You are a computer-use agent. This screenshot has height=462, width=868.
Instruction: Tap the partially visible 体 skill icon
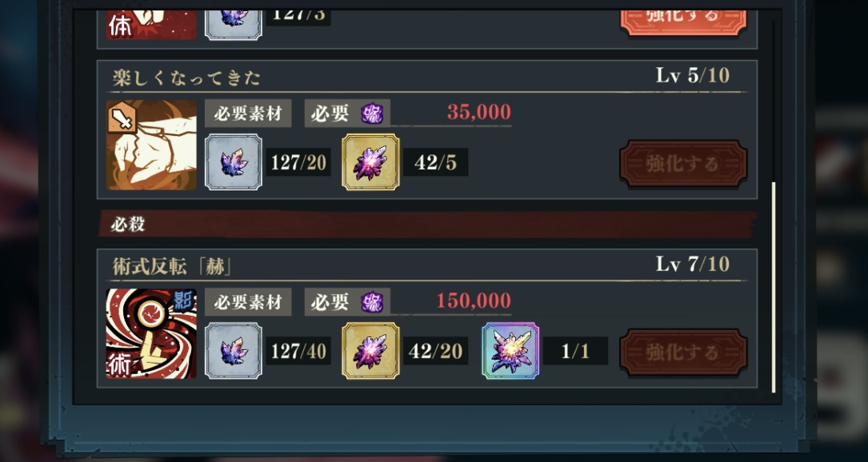(151, 24)
